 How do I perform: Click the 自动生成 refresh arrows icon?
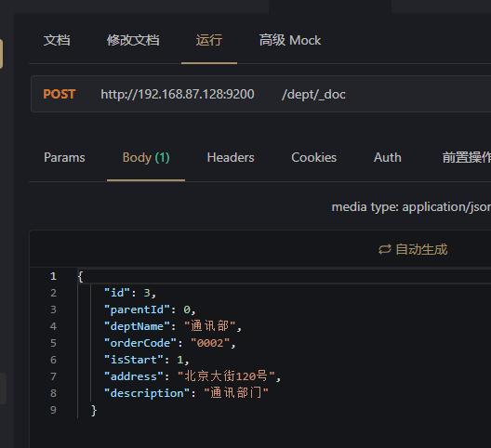[x=385, y=249]
